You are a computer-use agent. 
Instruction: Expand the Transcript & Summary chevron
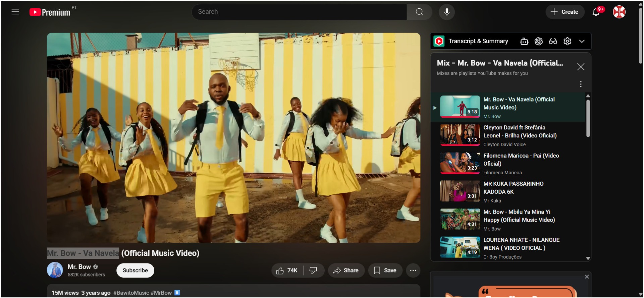582,41
